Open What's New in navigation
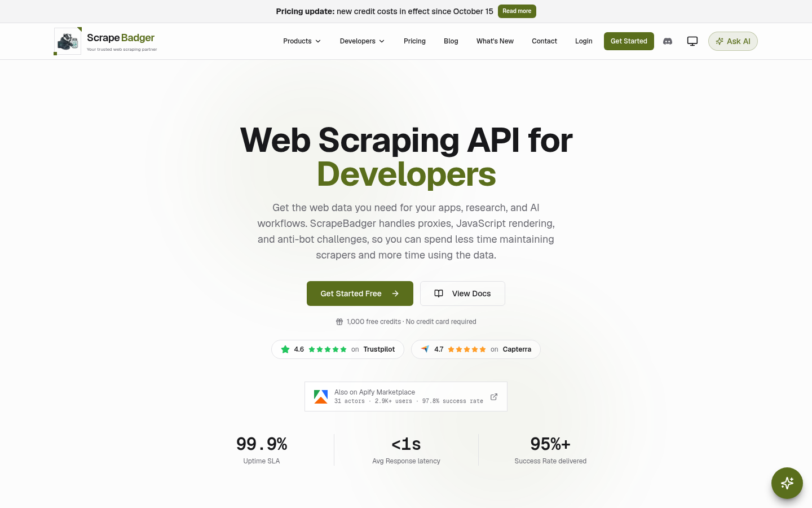The height and width of the screenshot is (508, 812). 495,41
